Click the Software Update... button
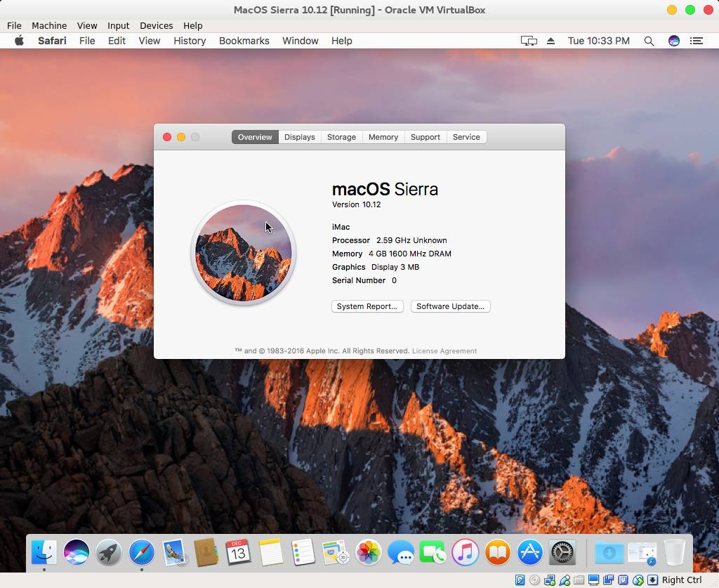 tap(450, 306)
